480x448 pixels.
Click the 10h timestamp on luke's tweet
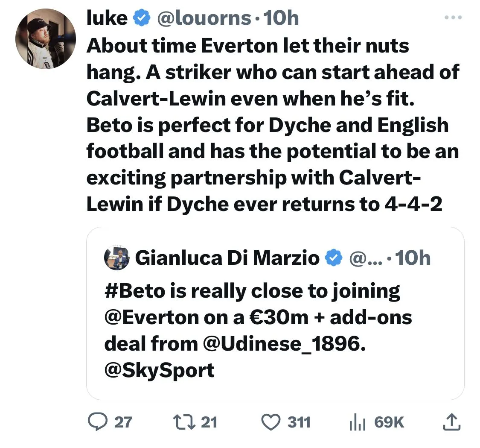[282, 18]
